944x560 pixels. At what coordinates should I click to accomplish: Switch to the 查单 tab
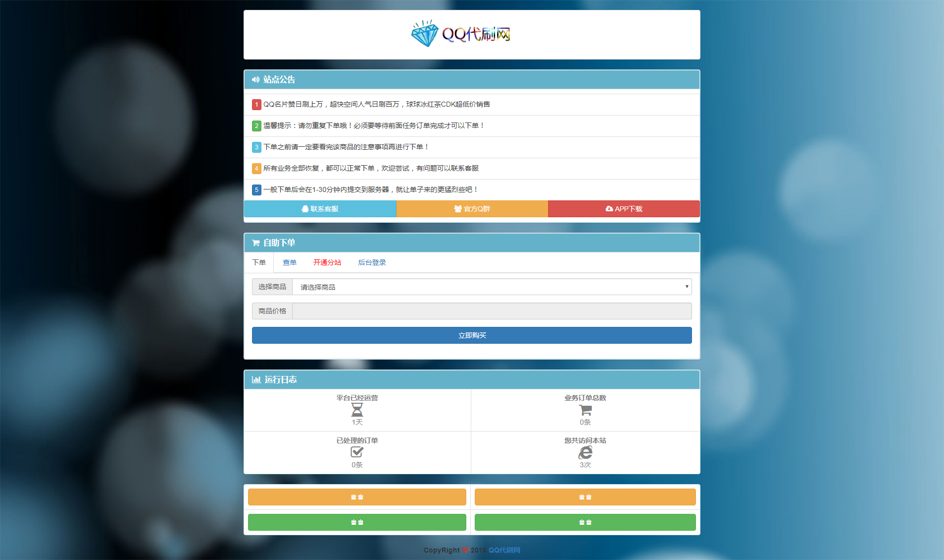coord(290,262)
